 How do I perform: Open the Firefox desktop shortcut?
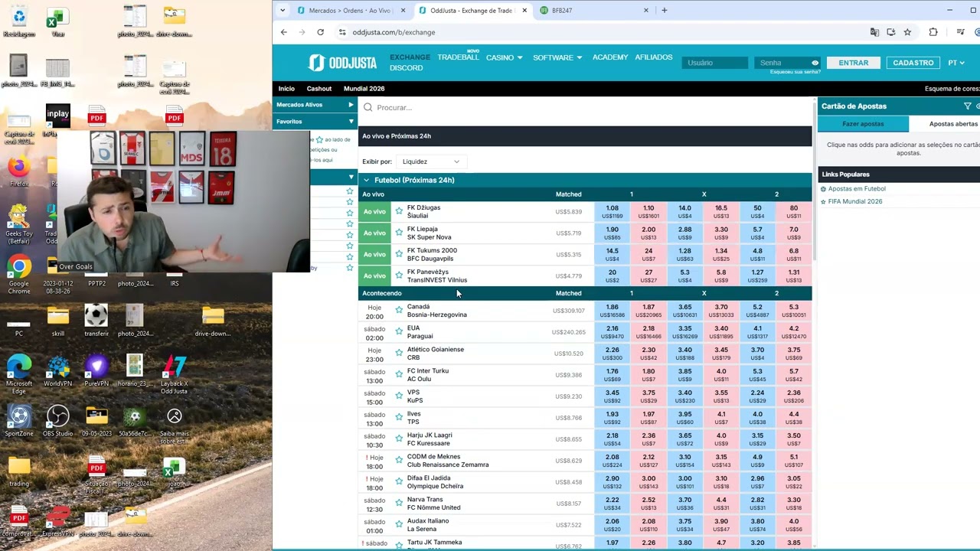point(19,171)
